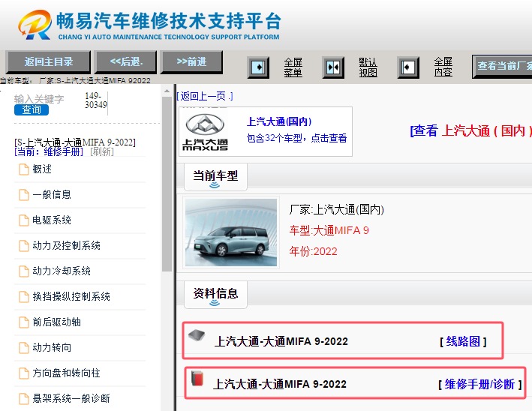Click the 概述 page icon in sidebar
Image resolution: width=532 pixels, height=411 pixels.
pos(24,169)
